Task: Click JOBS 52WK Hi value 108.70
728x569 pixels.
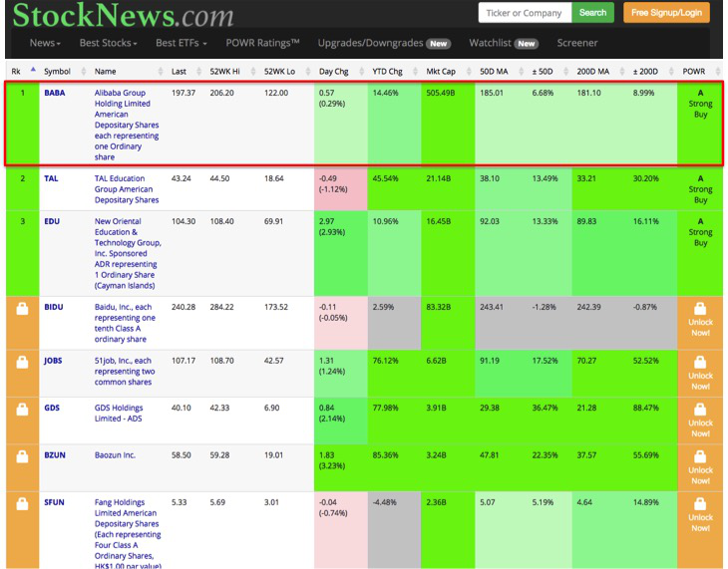Action: (x=222, y=361)
